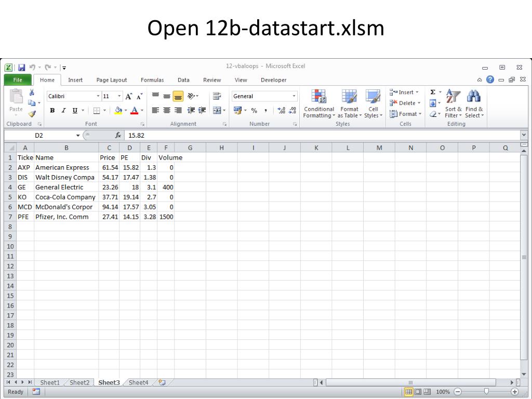Apply Percent Style format

pyautogui.click(x=254, y=110)
